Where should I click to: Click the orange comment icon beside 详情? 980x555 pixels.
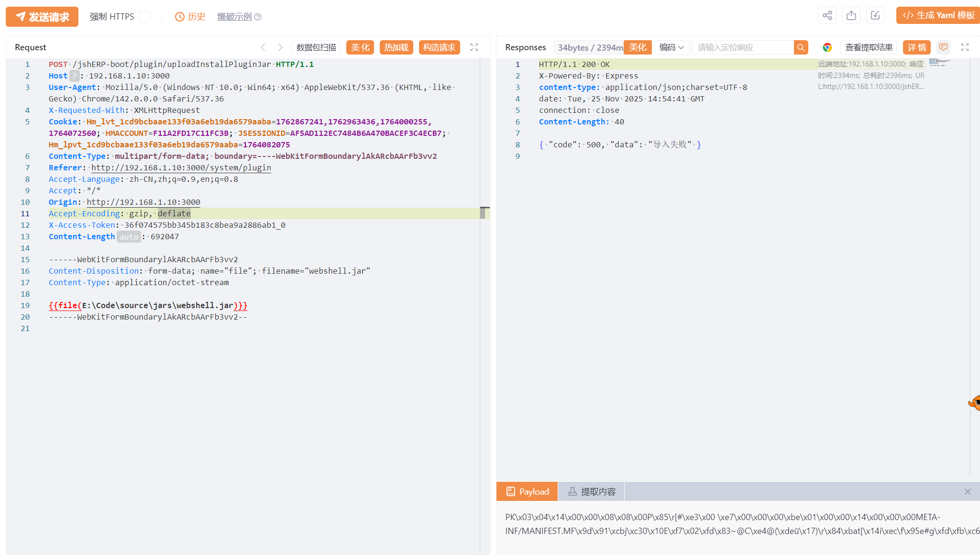(x=943, y=47)
